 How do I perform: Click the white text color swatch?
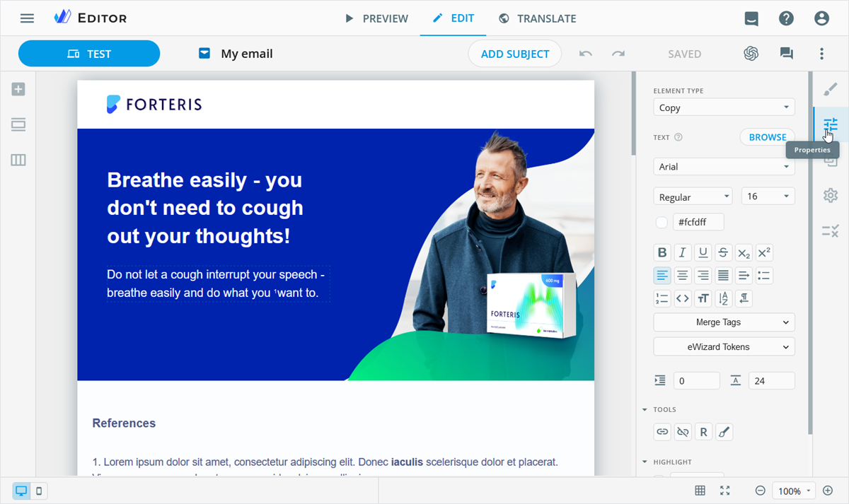click(662, 223)
